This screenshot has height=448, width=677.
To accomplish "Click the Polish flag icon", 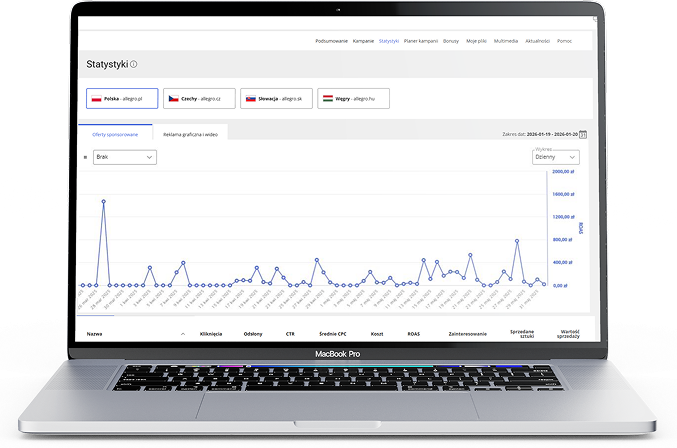I will (97, 99).
